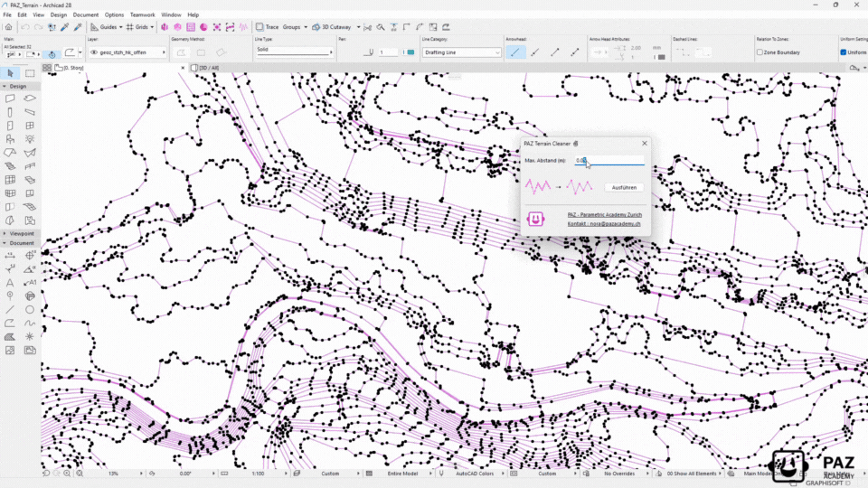868x488 pixels.
Task: Select the Polyline tool in the Document toolbox
Action: (10, 324)
